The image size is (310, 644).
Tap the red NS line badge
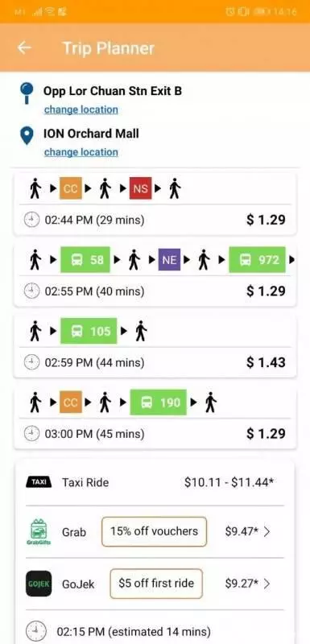point(140,188)
